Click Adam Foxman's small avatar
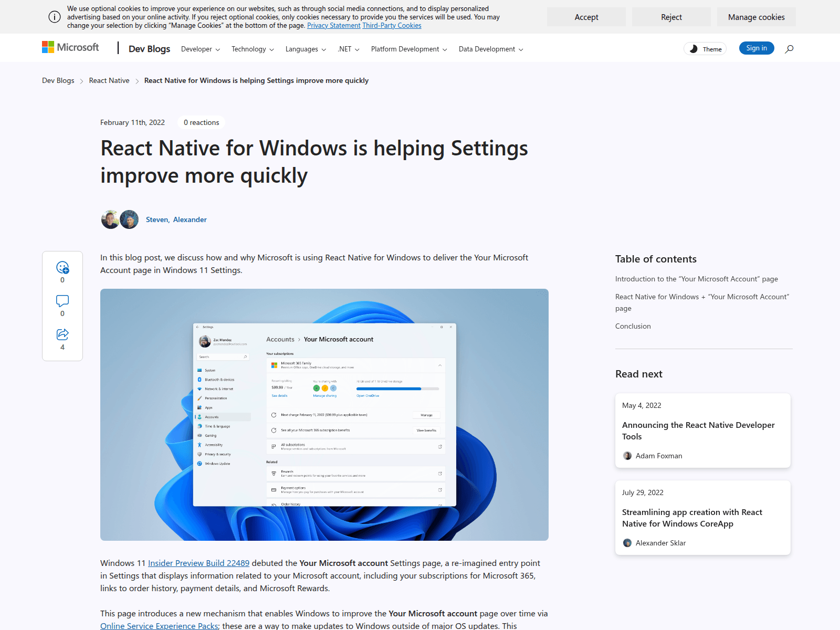This screenshot has width=840, height=630. point(627,456)
